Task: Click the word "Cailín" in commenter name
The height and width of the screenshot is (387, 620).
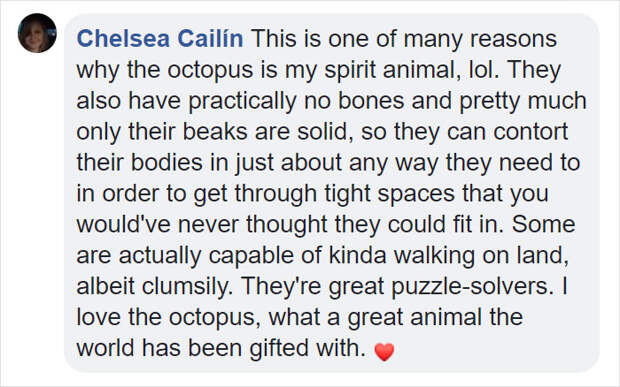Action: 210,39
